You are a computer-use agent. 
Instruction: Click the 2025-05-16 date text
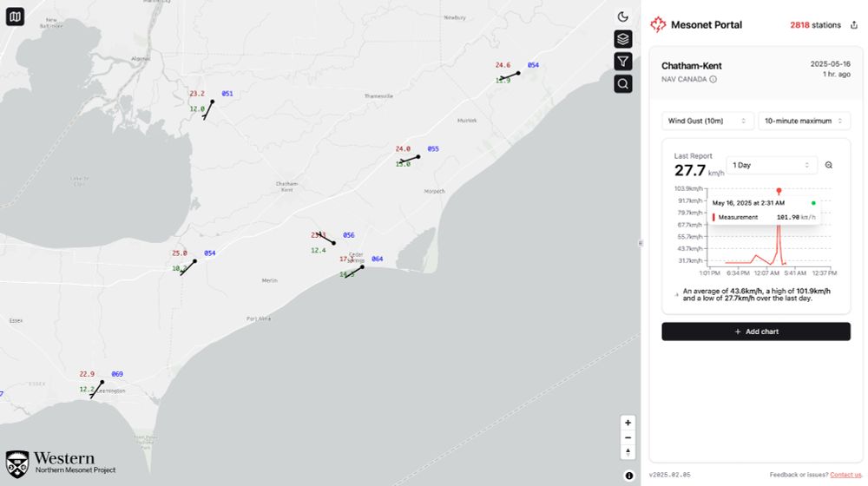click(830, 64)
